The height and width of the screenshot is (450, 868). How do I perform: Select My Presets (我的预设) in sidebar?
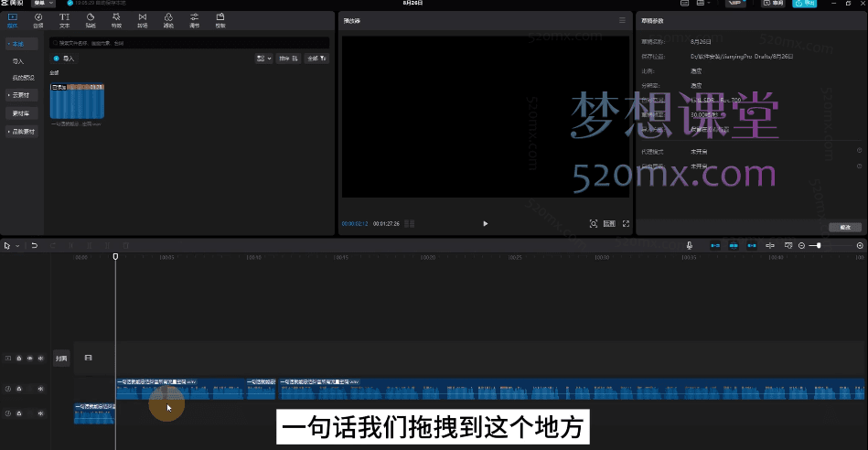pos(23,78)
